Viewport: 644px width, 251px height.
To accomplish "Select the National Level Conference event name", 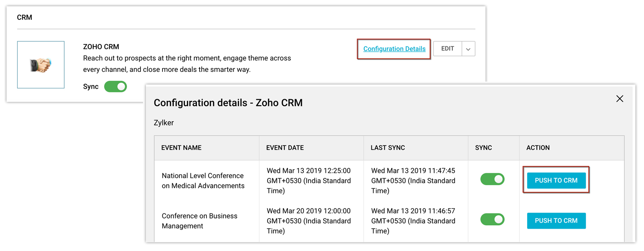I will (x=203, y=181).
